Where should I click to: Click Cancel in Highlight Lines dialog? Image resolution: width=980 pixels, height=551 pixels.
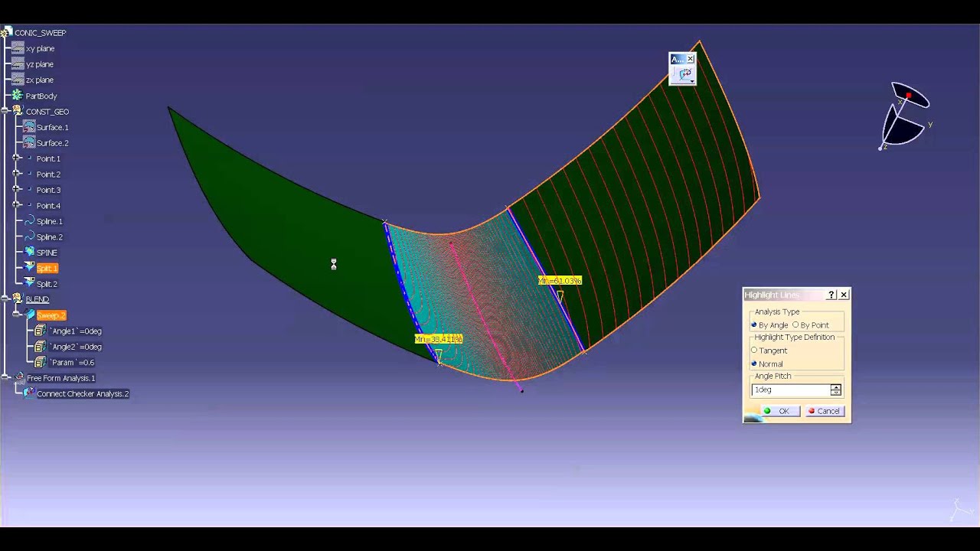coord(825,411)
